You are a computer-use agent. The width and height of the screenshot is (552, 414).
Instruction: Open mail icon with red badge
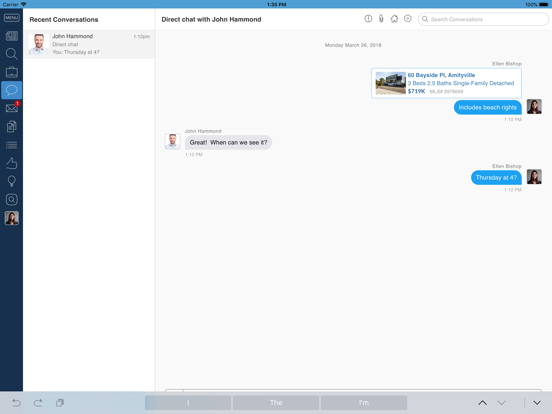click(x=12, y=108)
